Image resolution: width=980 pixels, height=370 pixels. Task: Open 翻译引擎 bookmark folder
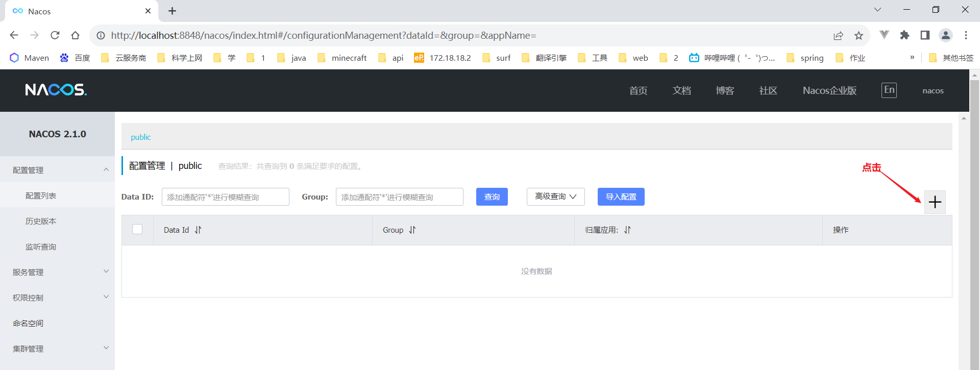coord(544,58)
